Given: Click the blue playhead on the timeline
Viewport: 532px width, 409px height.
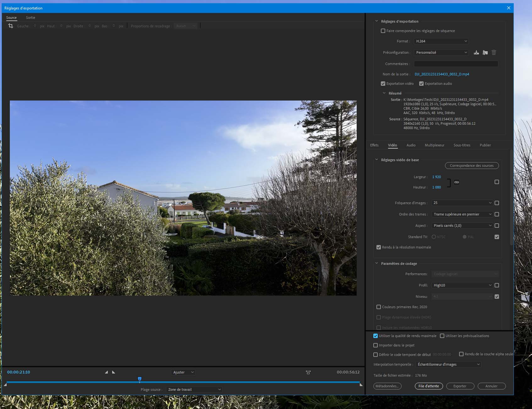Looking at the screenshot, I should 140,379.
